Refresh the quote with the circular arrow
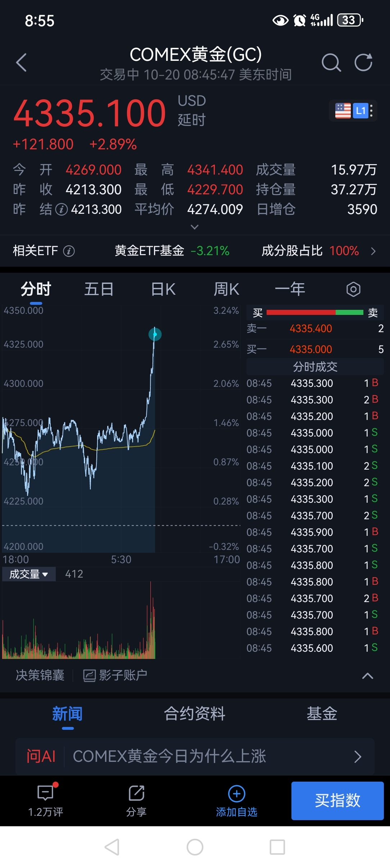This screenshot has height=868, width=390. click(x=363, y=63)
